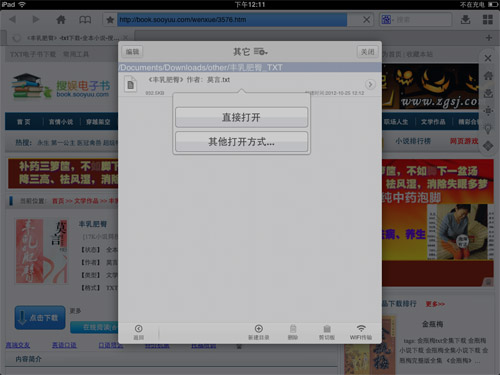Image resolution: width=500 pixels, height=375 pixels.
Task: Click the 言情小说 navigation item
Action: tap(61, 122)
